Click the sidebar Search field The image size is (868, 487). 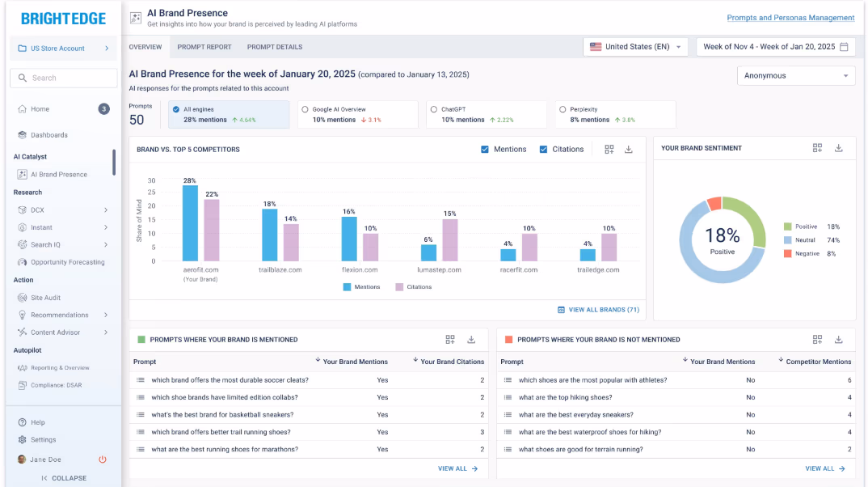coord(64,78)
